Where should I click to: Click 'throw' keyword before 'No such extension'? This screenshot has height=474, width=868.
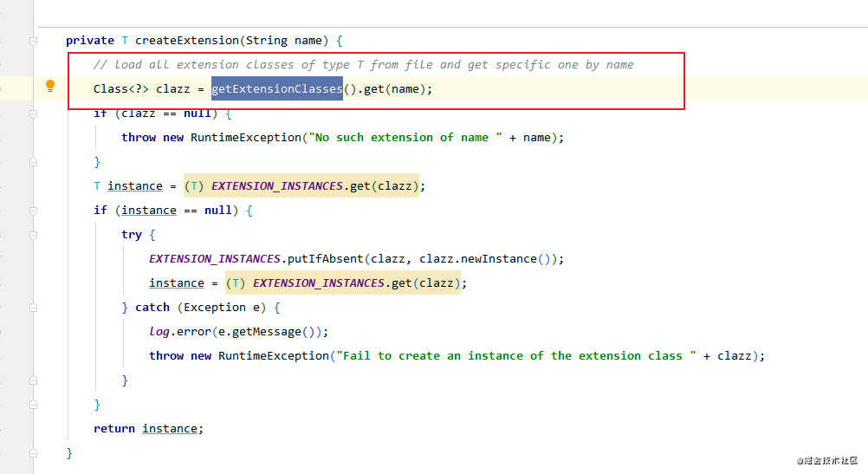point(139,137)
